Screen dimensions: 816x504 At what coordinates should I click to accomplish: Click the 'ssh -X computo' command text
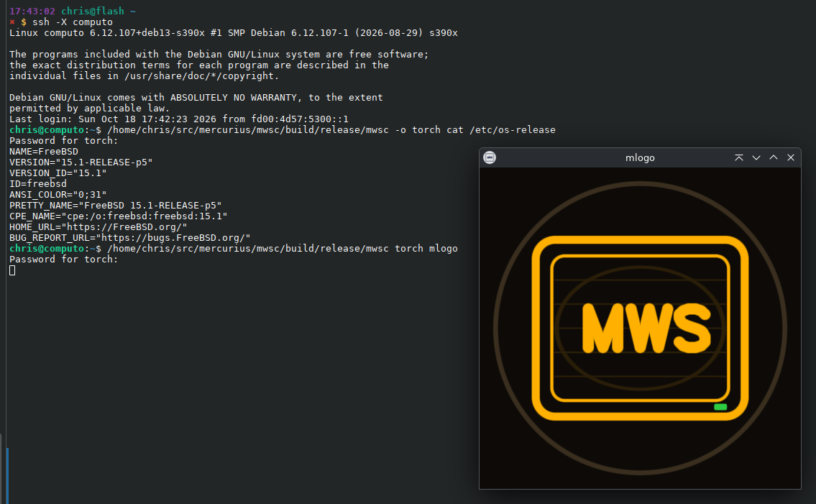pyautogui.click(x=73, y=22)
